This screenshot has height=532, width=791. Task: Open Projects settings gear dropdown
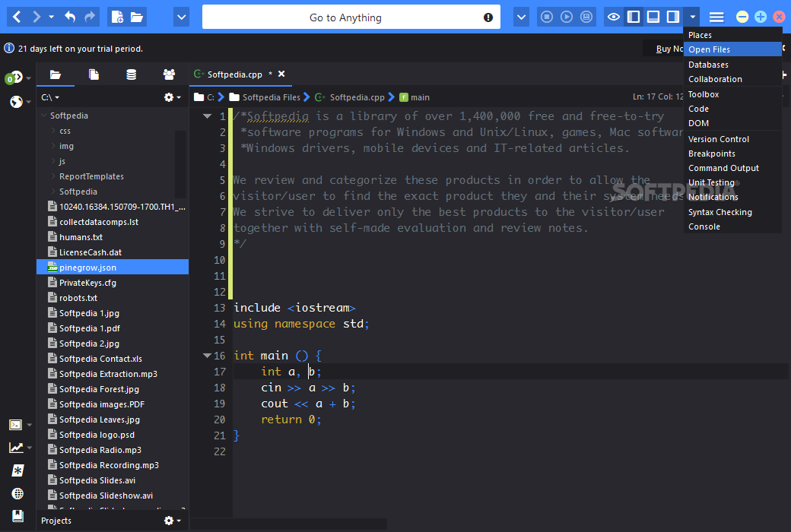pos(173,521)
